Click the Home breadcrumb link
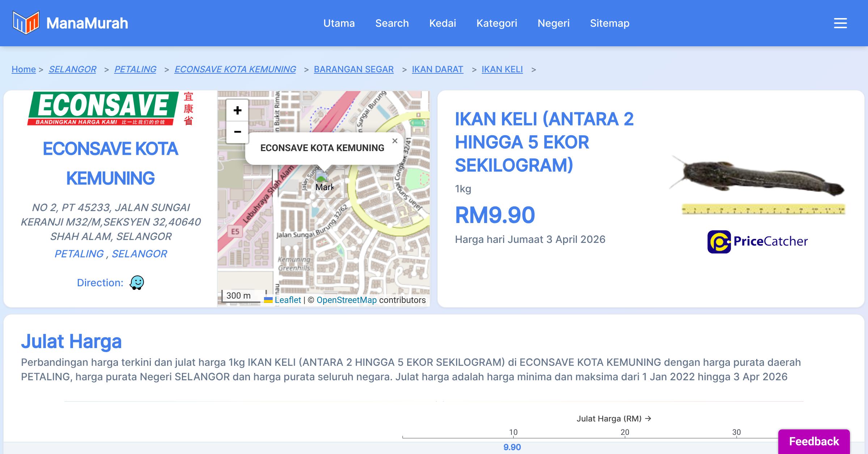 [x=24, y=69]
